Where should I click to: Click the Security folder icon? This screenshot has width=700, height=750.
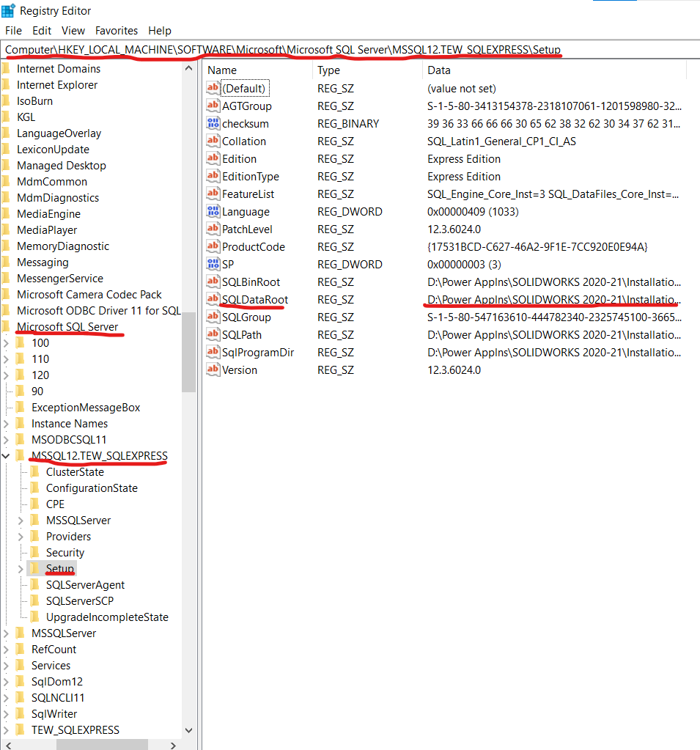pos(35,553)
